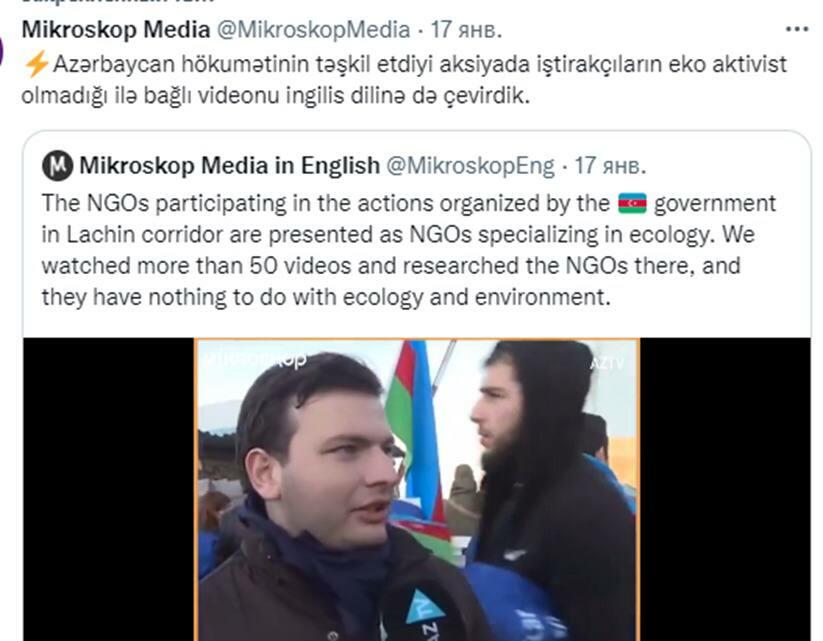The height and width of the screenshot is (641, 823).
Task: Click the Azerbaijan flag emoji in quoted tweet
Action: point(632,203)
